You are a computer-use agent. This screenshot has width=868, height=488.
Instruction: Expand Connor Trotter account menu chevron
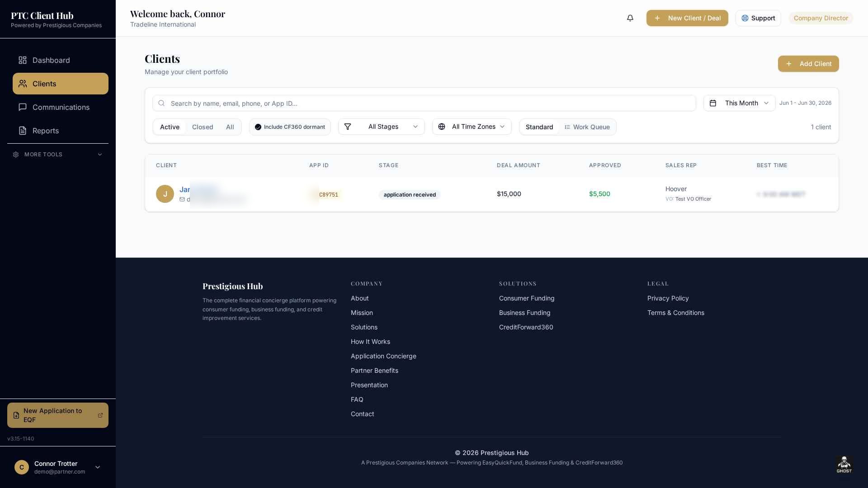[x=98, y=467]
